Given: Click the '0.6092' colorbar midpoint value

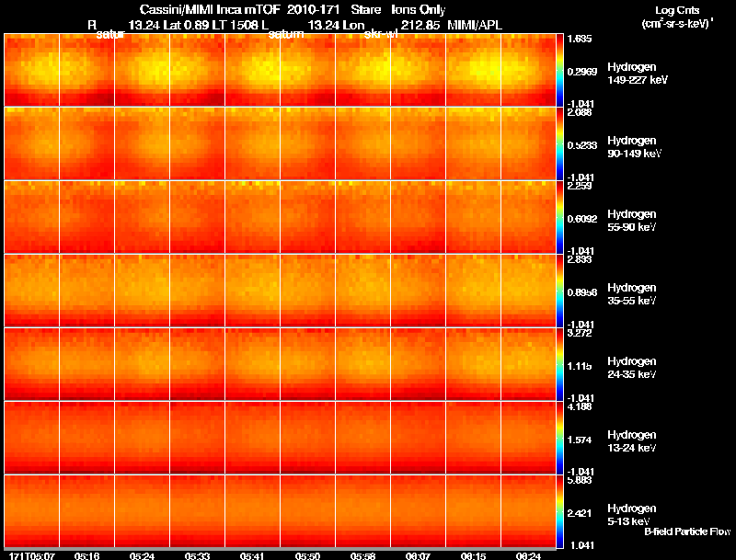Looking at the screenshot, I should point(582,219).
